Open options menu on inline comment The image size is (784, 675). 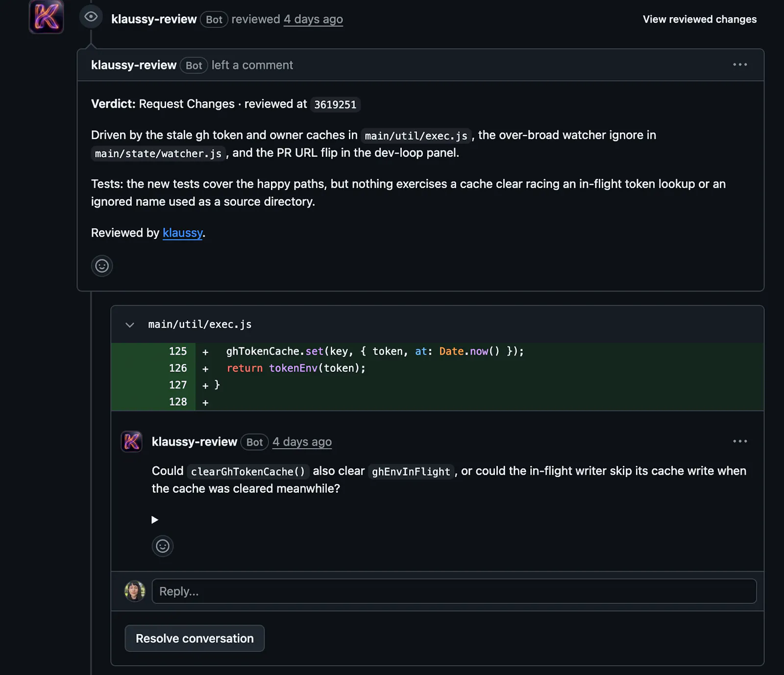[740, 441]
